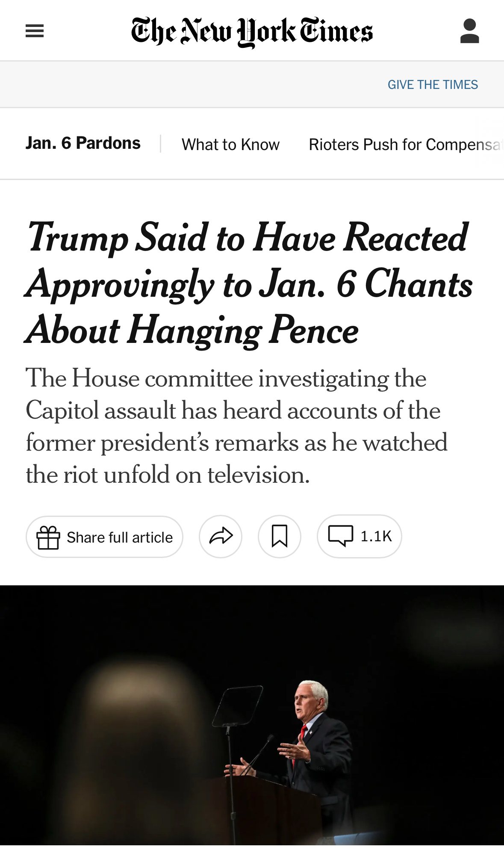The height and width of the screenshot is (853, 504).
Task: Toggle the bookmark to save article
Action: point(280,536)
